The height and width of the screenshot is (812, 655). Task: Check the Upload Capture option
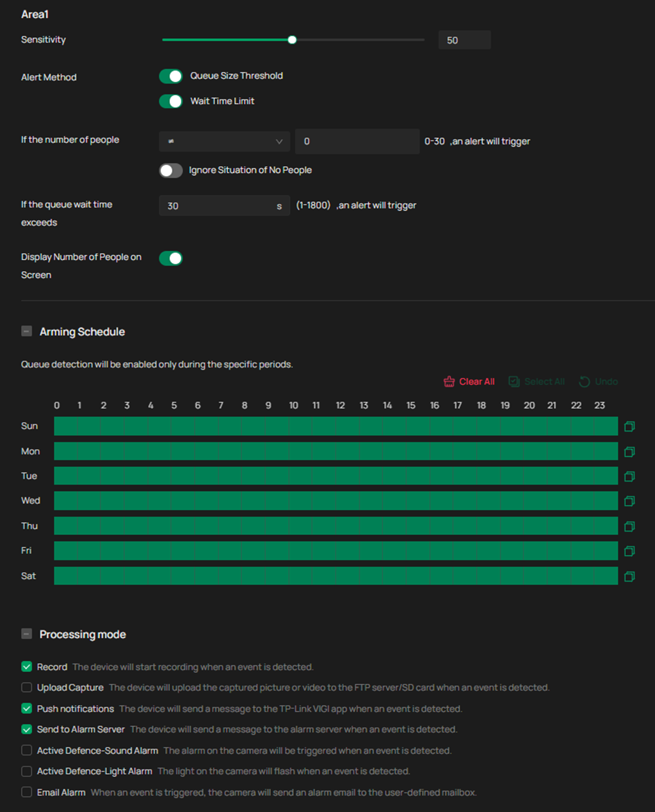(26, 687)
